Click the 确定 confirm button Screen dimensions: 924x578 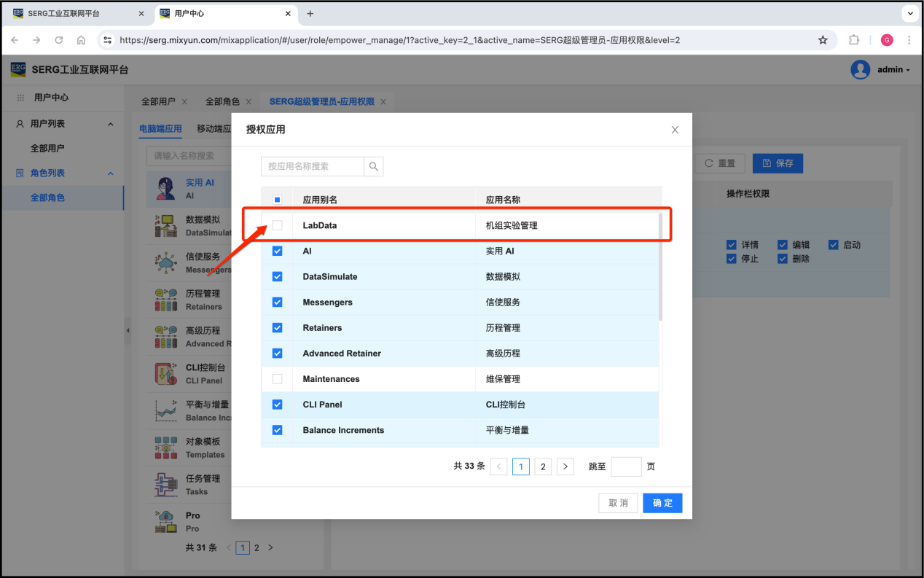click(662, 503)
